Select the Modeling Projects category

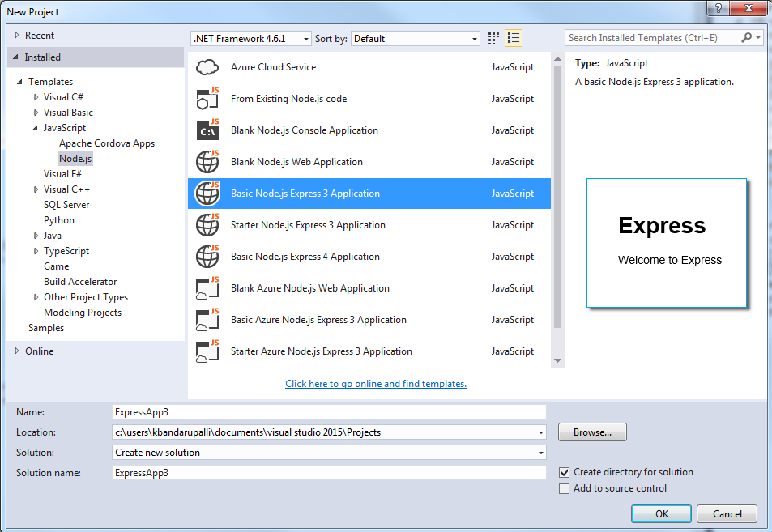coord(83,313)
